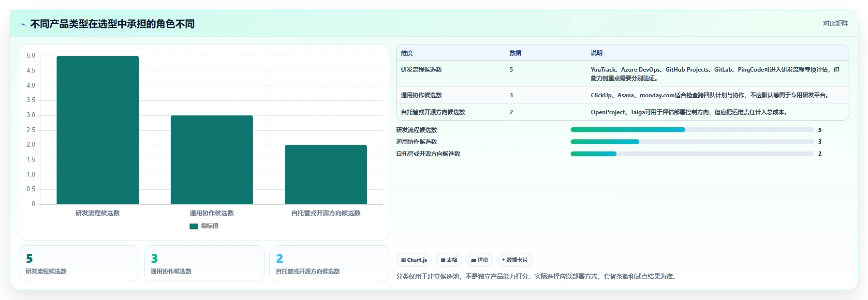Click the 通用协作候选数 x-axis label under the chart
The image size is (868, 300).
pos(212,213)
